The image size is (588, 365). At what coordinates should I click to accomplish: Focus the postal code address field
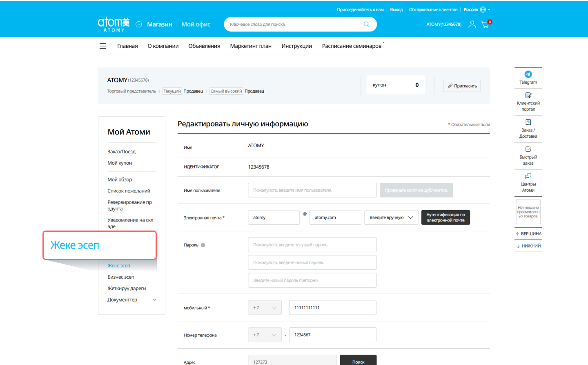pos(292,360)
